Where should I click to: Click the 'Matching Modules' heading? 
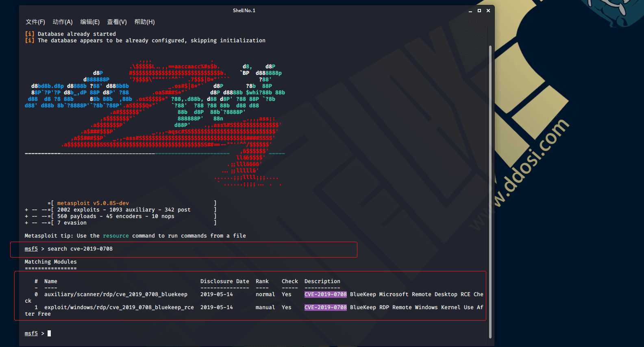click(x=51, y=262)
